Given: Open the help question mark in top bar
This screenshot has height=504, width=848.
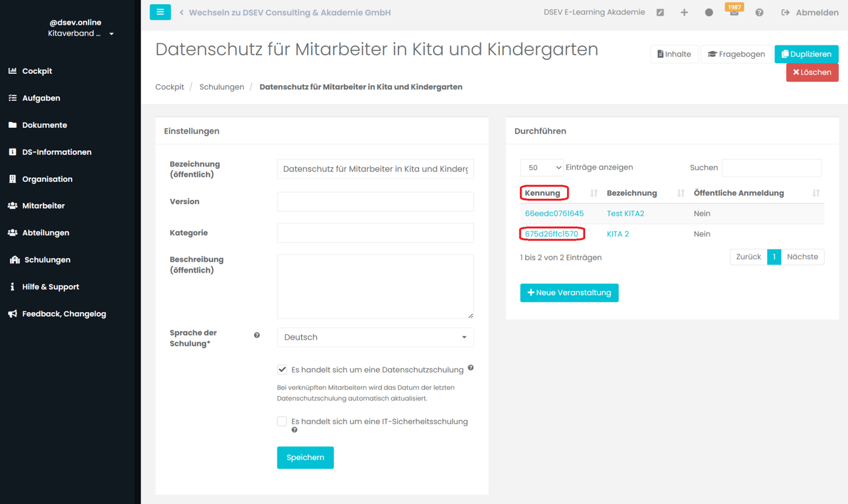Looking at the screenshot, I should point(759,13).
